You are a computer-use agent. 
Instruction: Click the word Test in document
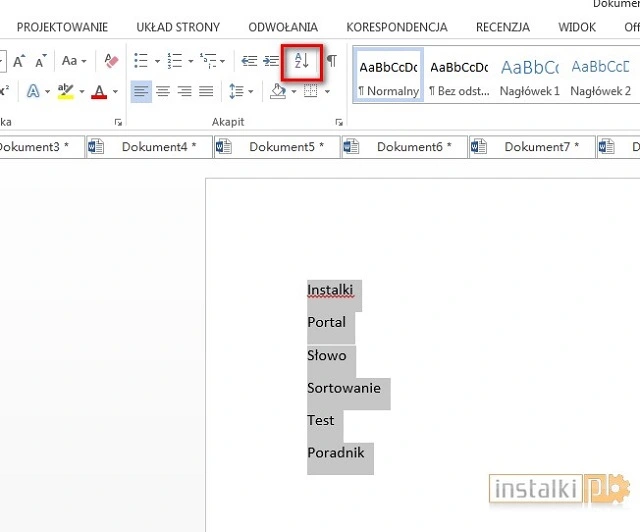coord(320,420)
